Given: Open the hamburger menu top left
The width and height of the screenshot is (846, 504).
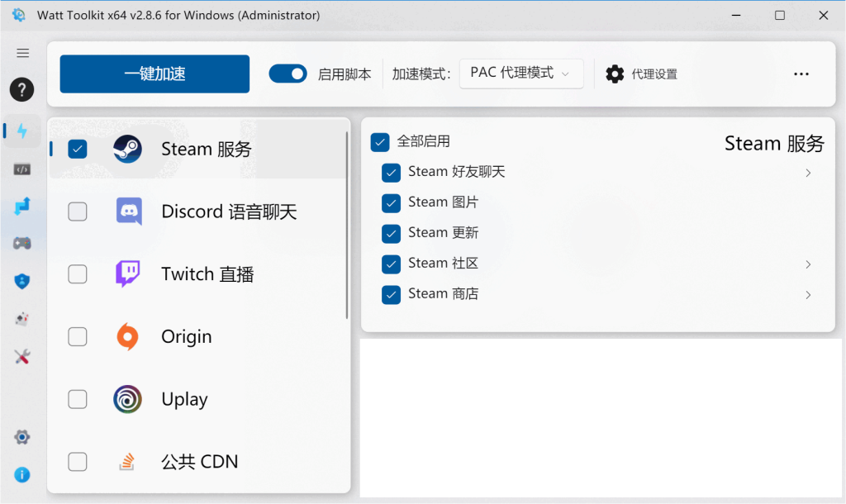Looking at the screenshot, I should click(x=22, y=53).
